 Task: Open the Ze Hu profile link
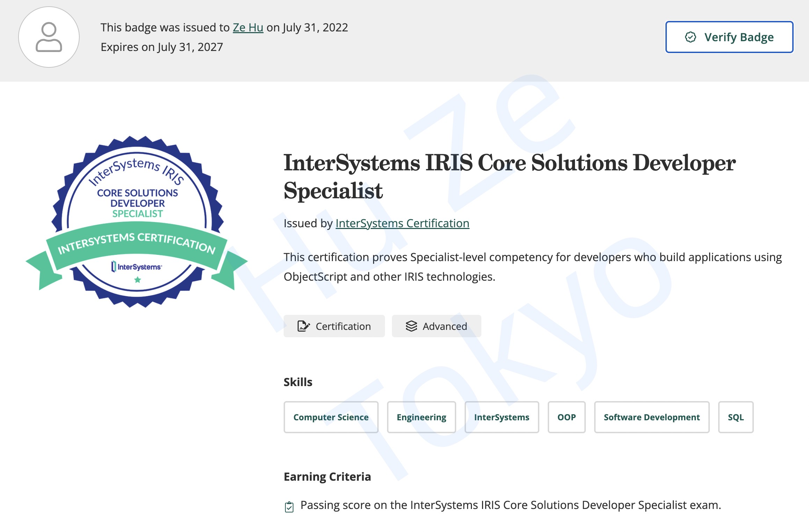coord(248,27)
